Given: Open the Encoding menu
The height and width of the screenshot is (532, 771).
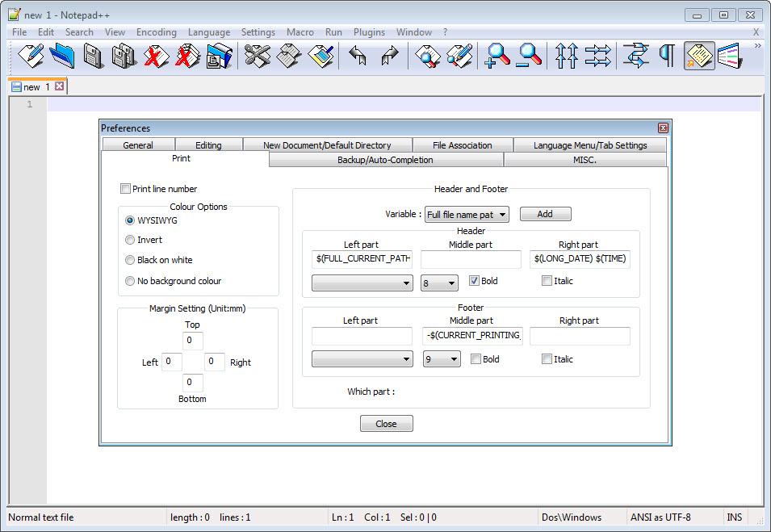Looking at the screenshot, I should click(x=157, y=32).
